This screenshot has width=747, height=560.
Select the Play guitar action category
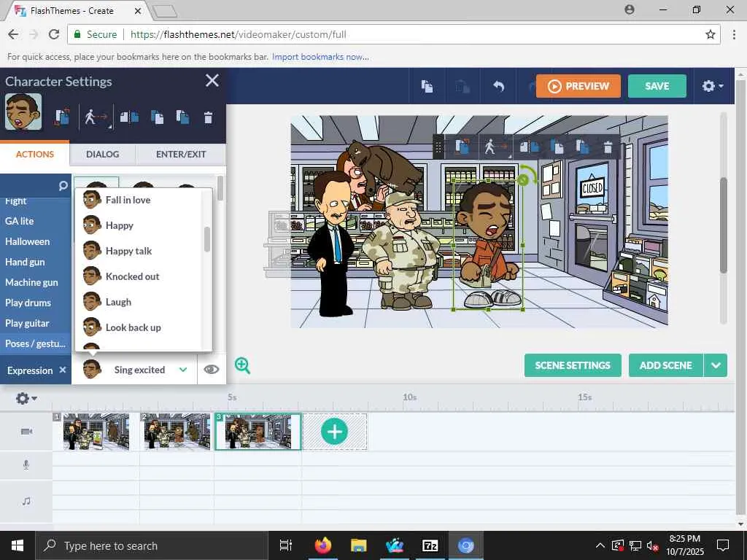27,323
